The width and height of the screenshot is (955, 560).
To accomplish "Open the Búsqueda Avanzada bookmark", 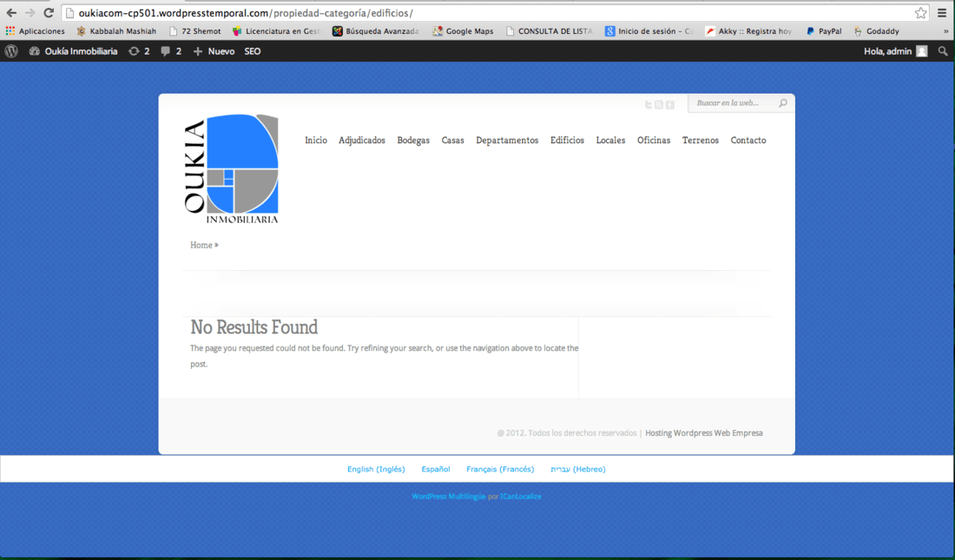I will [376, 31].
